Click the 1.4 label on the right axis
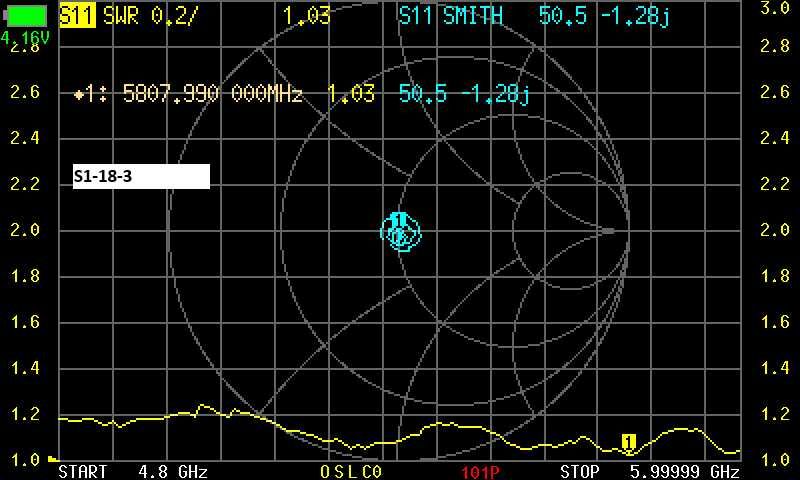The height and width of the screenshot is (480, 800). tap(775, 367)
